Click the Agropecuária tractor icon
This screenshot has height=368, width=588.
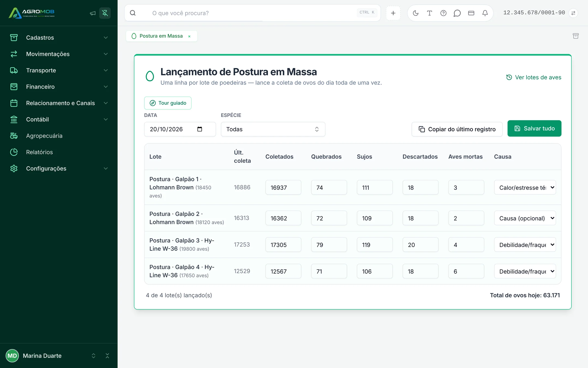pyautogui.click(x=14, y=136)
